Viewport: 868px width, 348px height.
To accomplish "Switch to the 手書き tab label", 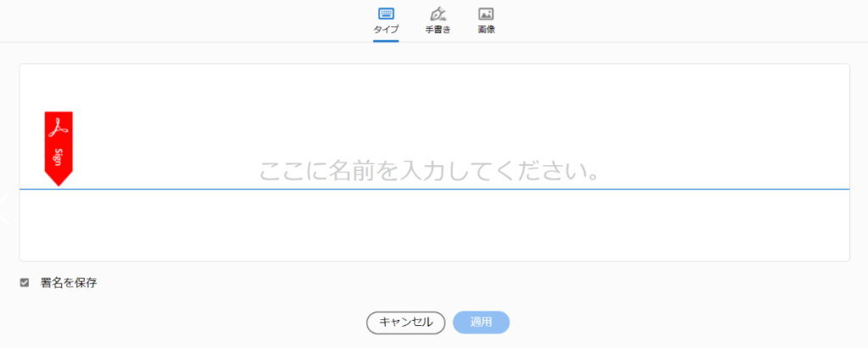I will tap(438, 30).
